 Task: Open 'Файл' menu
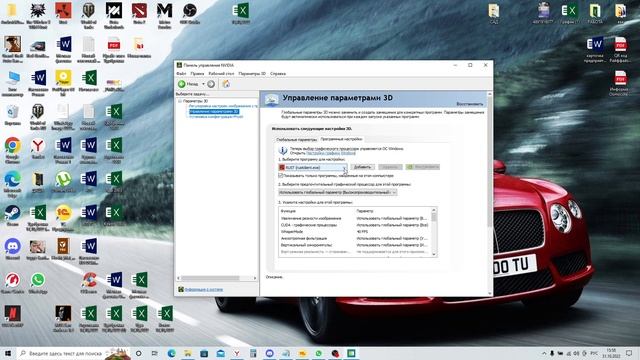181,74
